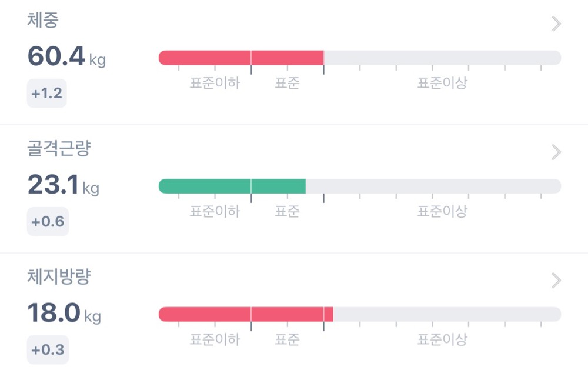
Task: Tap the +0.6 muscle change badge
Action: tap(48, 222)
